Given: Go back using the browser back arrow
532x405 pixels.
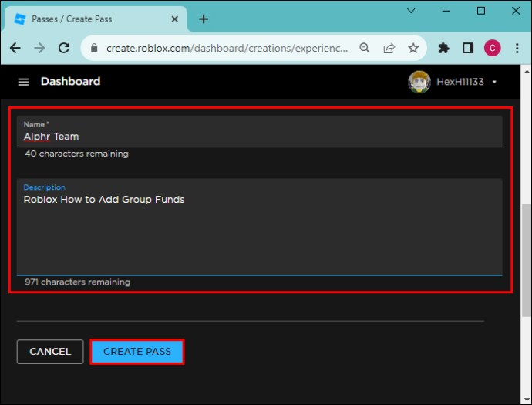Looking at the screenshot, I should click(15, 48).
